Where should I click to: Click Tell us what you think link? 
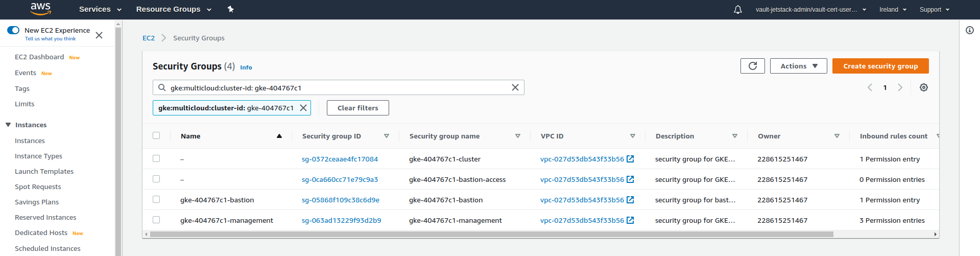tap(50, 39)
